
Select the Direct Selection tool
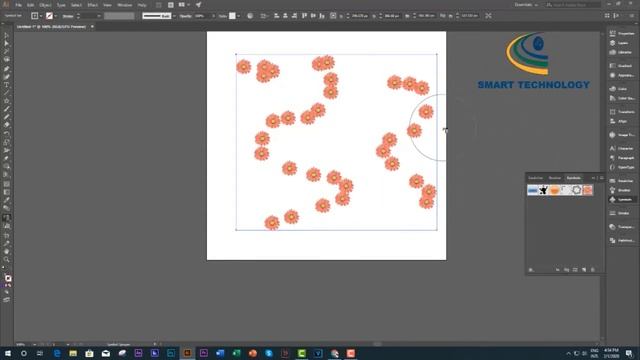click(6, 44)
